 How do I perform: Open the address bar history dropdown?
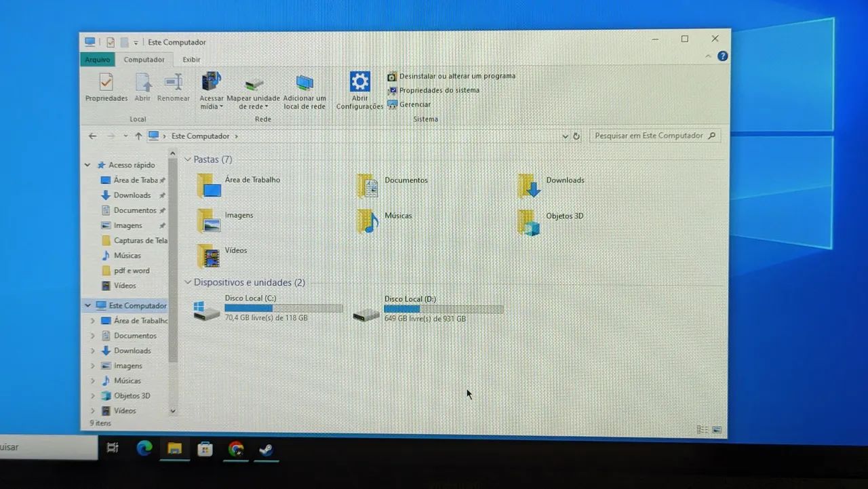[x=565, y=136]
